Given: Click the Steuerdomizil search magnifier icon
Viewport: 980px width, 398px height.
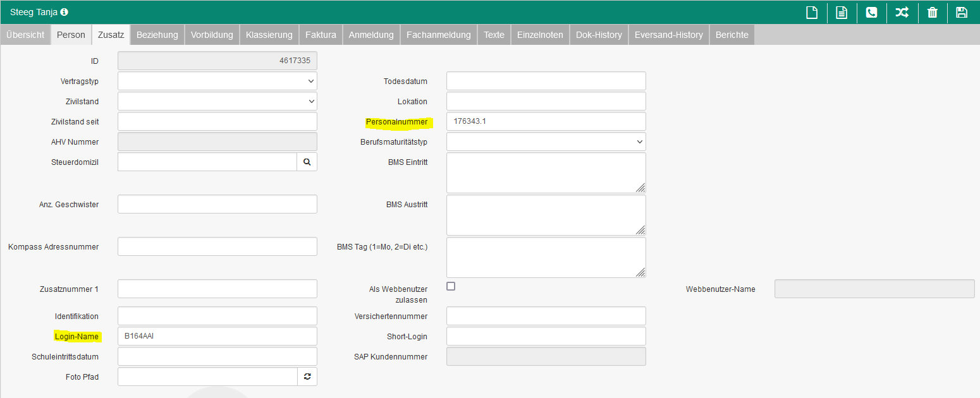Looking at the screenshot, I should pyautogui.click(x=307, y=162).
